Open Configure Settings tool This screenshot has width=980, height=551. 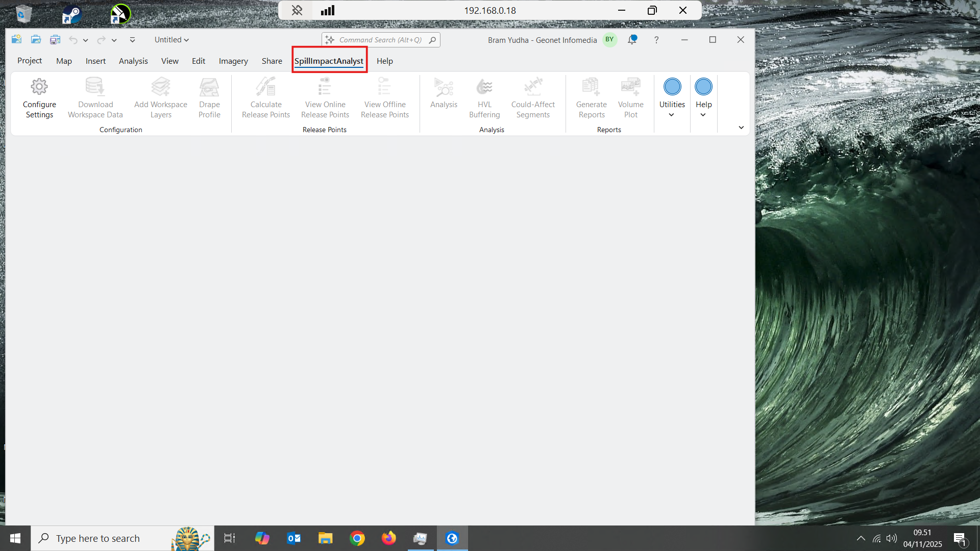(x=39, y=98)
